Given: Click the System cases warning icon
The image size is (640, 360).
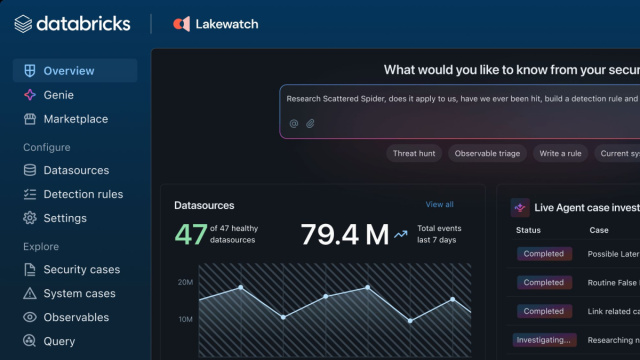Looking at the screenshot, I should [30, 293].
